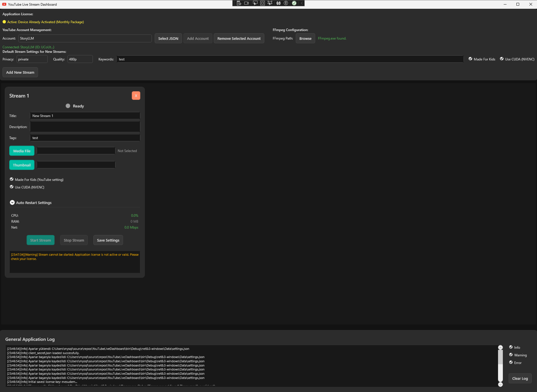Uncheck Stream 1 Use CUDA (NVENC)

pyautogui.click(x=12, y=187)
